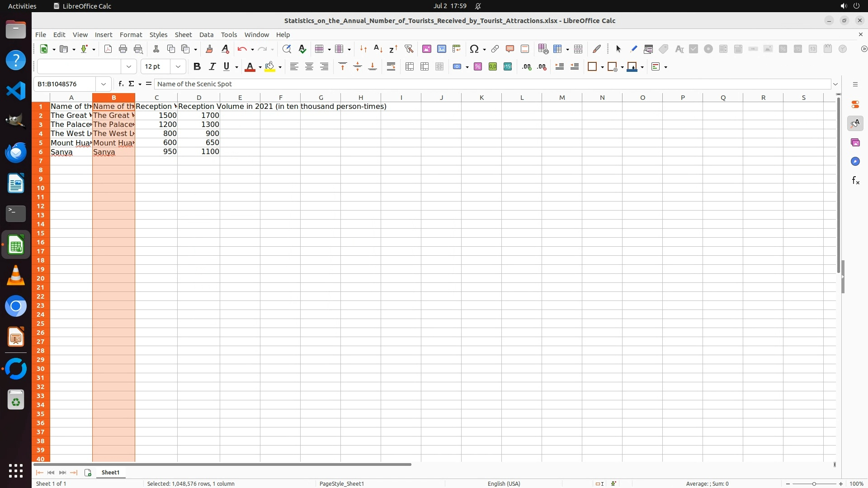Screen dimensions: 868x488
Task: Click the Sort Ascending icon
Action: pyautogui.click(x=378, y=49)
